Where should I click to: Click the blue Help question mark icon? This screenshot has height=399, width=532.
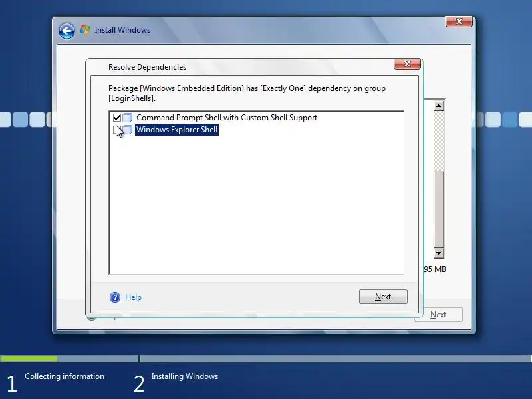click(115, 297)
